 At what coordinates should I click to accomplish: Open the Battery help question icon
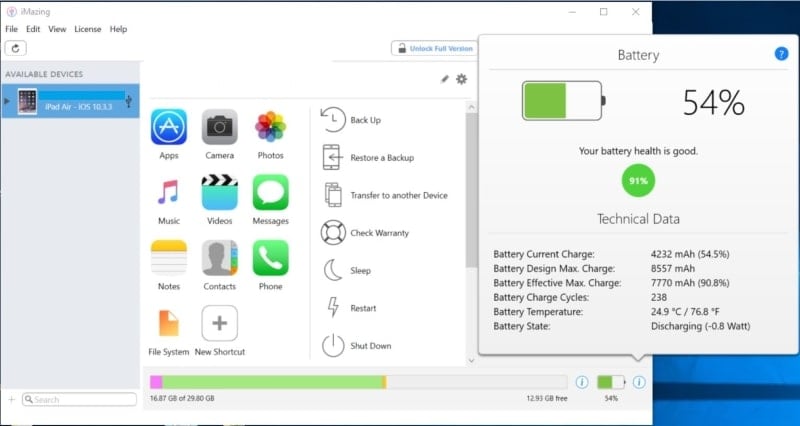[x=781, y=54]
